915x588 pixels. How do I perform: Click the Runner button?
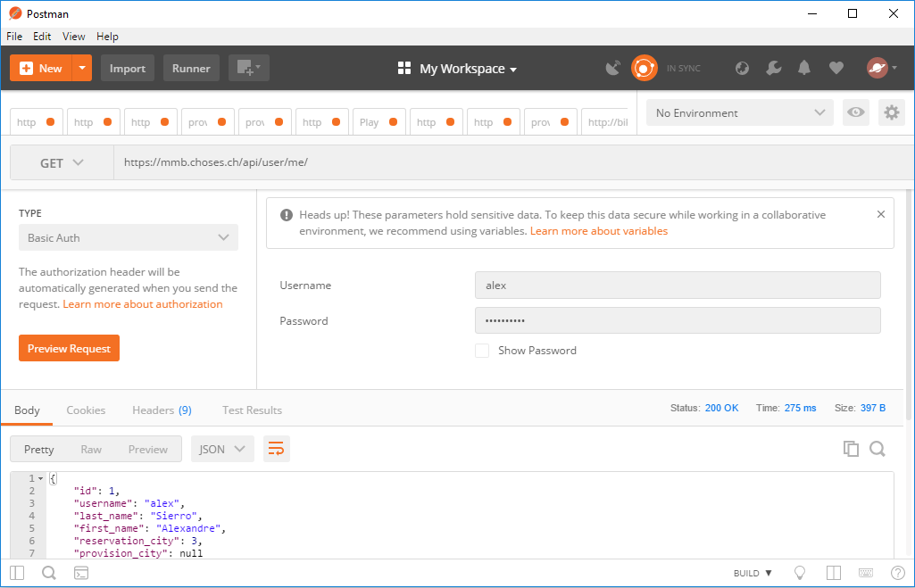pyautogui.click(x=191, y=68)
